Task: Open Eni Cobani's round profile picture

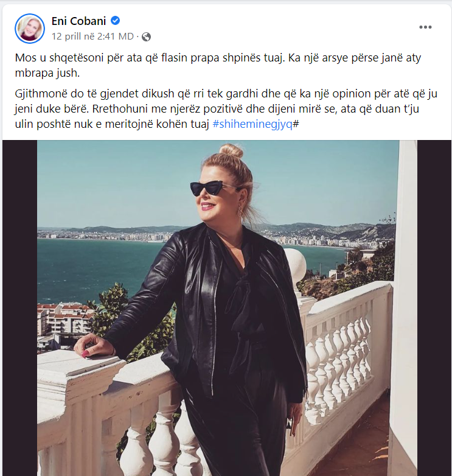Action: pos(30,29)
